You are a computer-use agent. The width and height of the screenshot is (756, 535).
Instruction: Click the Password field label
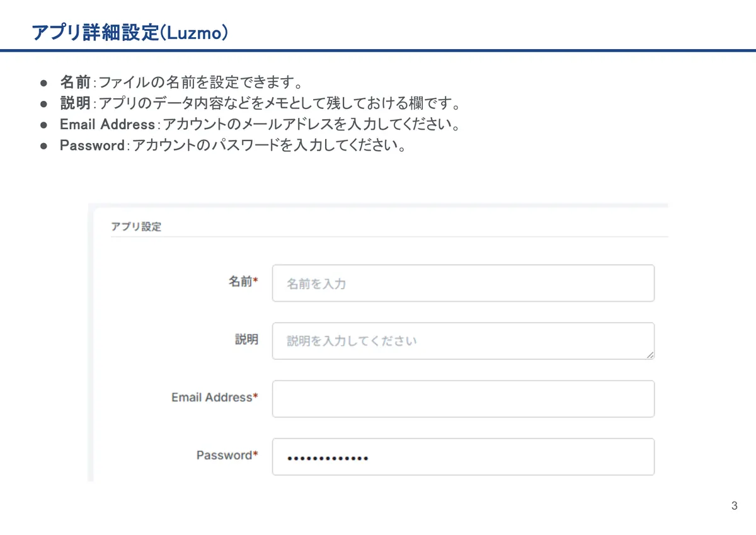(x=227, y=455)
